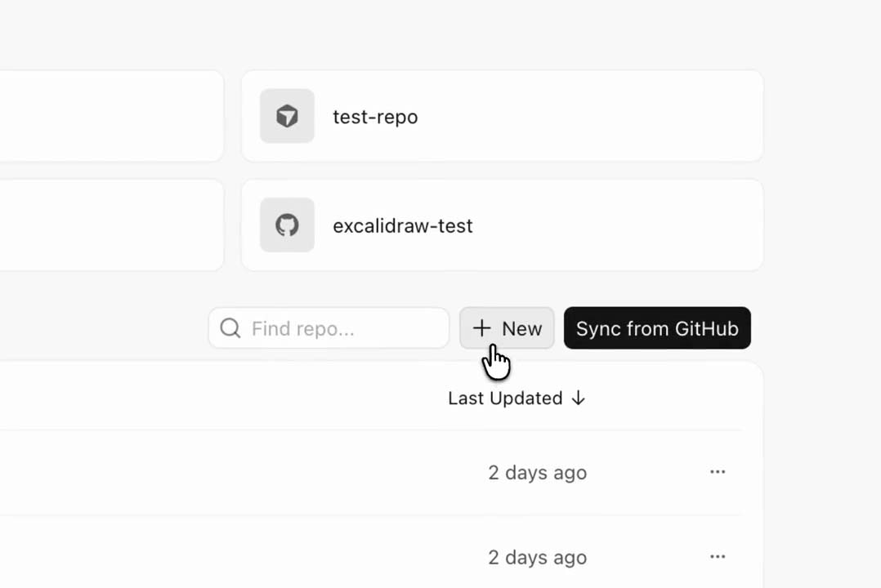Sort by the Last Updated column header
Screen dimensions: 881x588
tap(505, 399)
